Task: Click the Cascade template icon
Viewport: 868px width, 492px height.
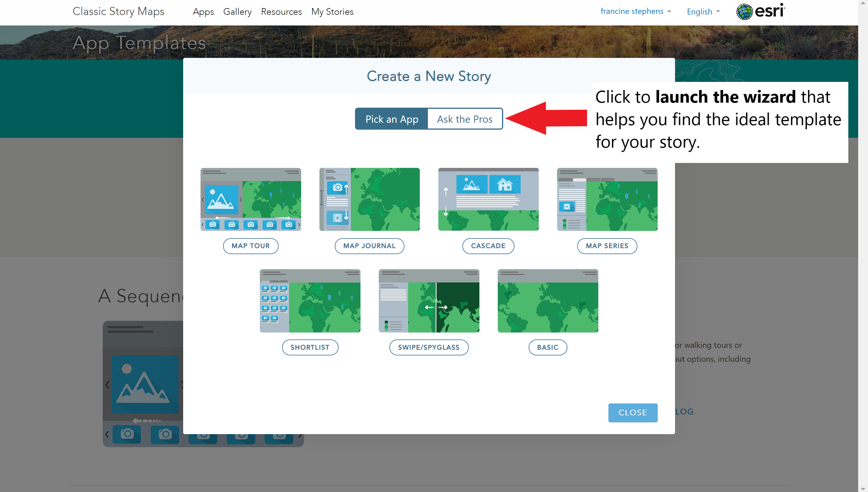Action: (x=488, y=199)
